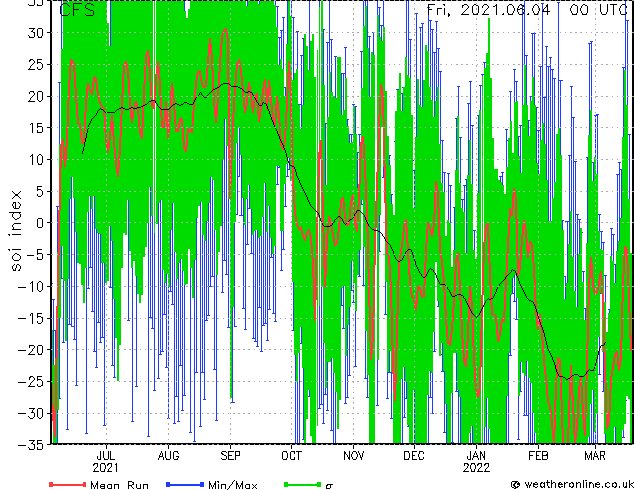Click the AUG x-axis label
The width and height of the screenshot is (634, 490).
pyautogui.click(x=168, y=456)
